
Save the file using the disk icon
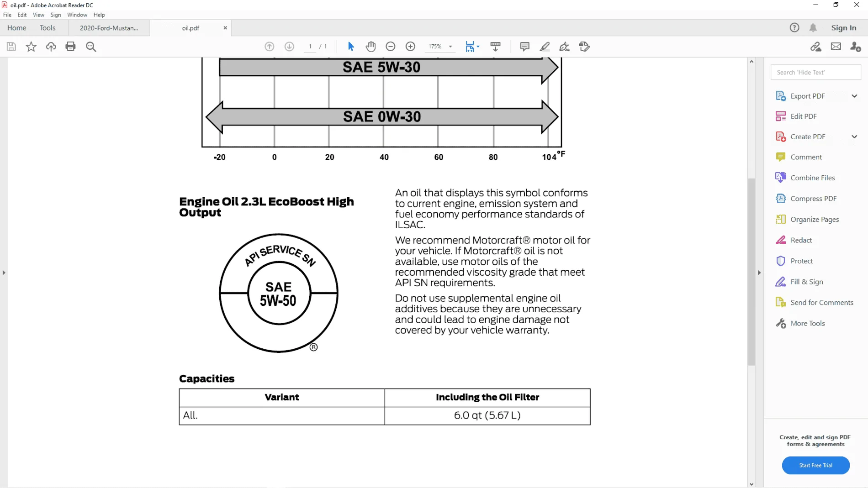(x=11, y=47)
